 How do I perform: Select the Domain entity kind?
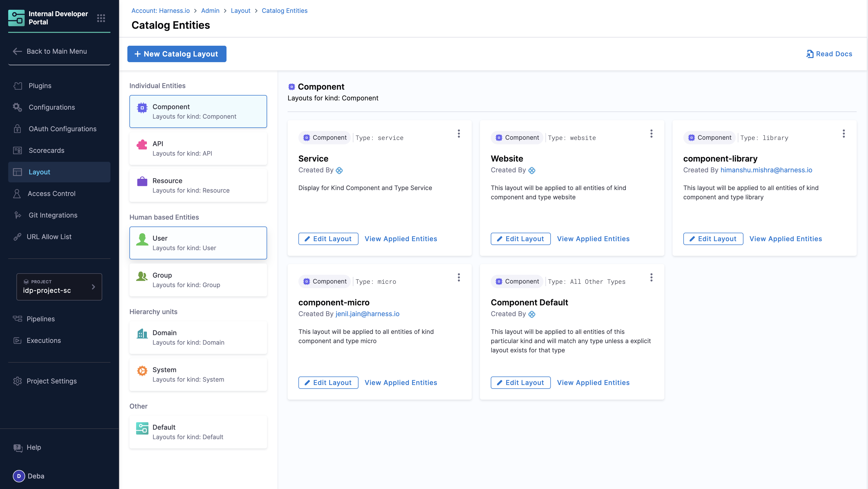[x=198, y=337]
